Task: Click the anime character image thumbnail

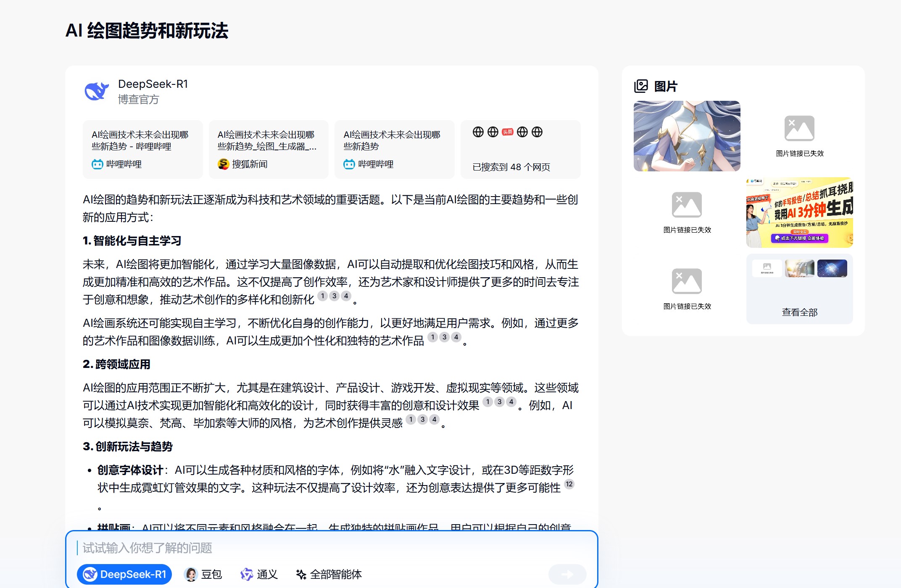Action: pos(687,135)
